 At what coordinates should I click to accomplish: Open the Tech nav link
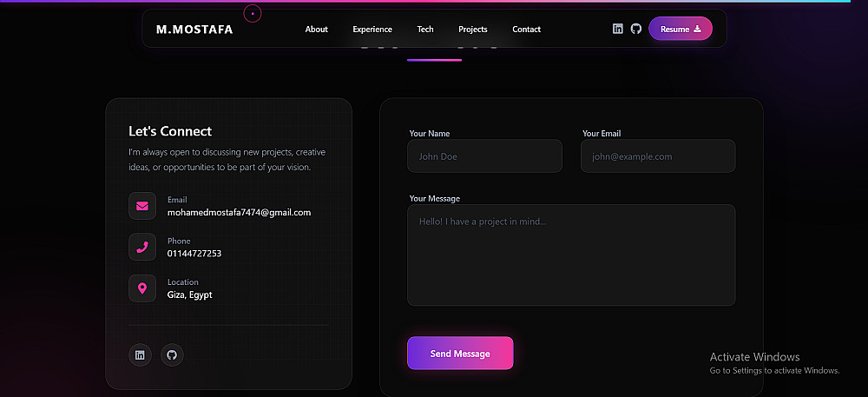[x=425, y=30]
